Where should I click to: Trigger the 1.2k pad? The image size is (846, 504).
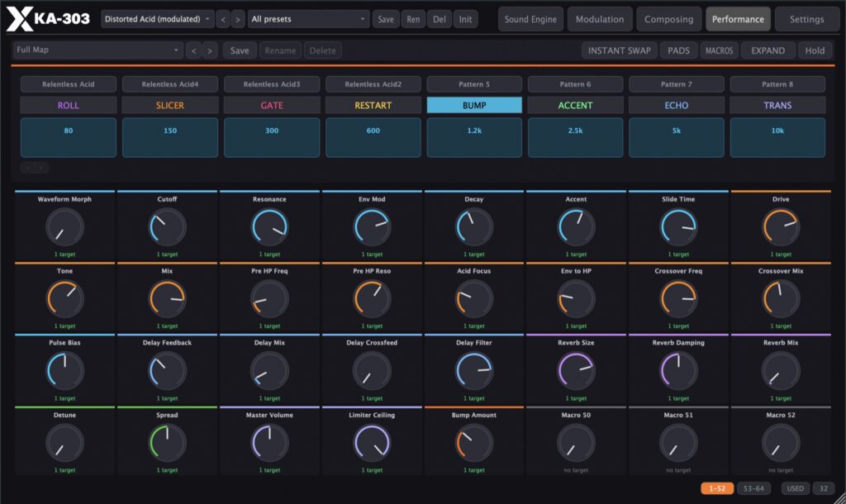(474, 138)
